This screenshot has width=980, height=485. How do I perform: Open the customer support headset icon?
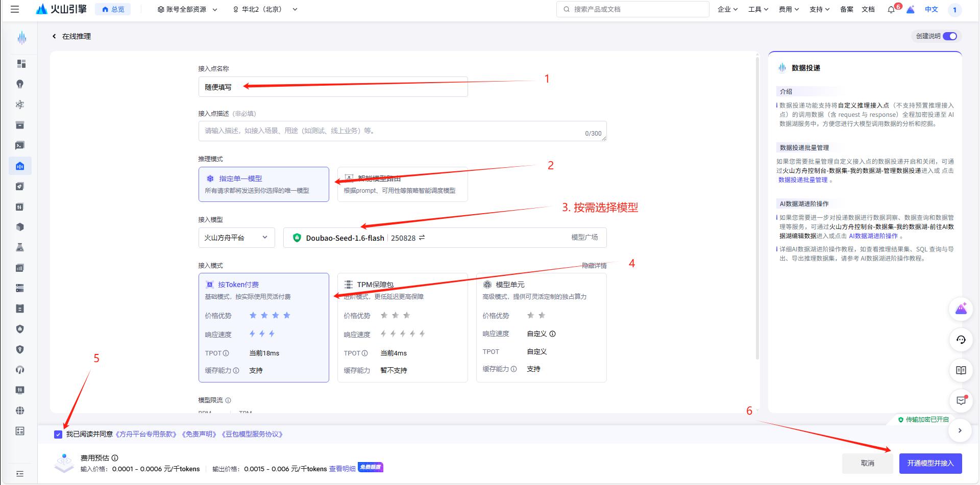click(962, 340)
